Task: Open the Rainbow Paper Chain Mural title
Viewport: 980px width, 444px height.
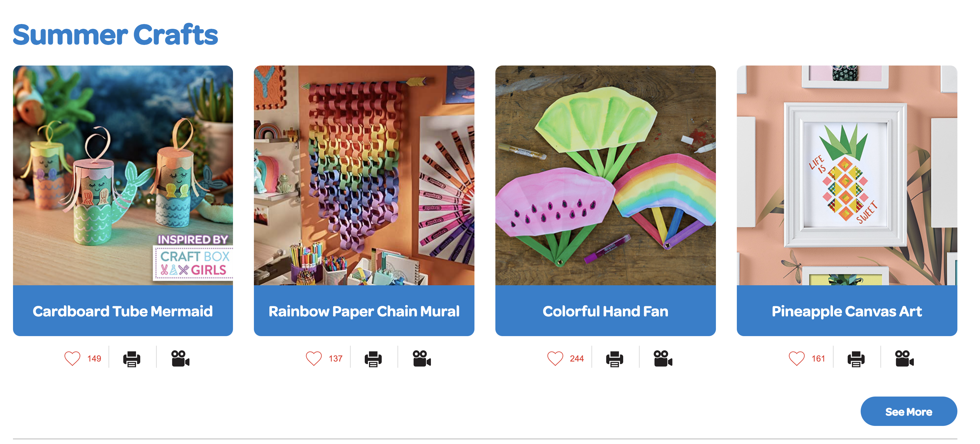Action: (x=364, y=311)
